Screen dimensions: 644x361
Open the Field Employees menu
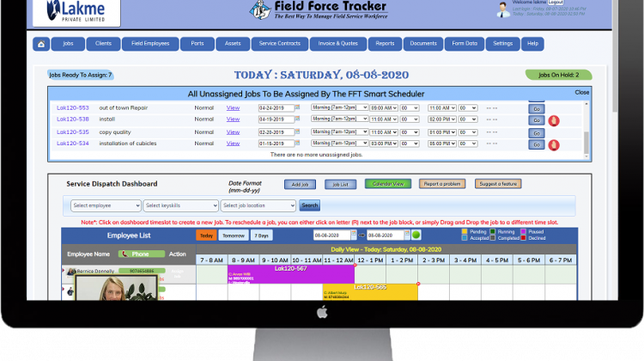pos(150,44)
